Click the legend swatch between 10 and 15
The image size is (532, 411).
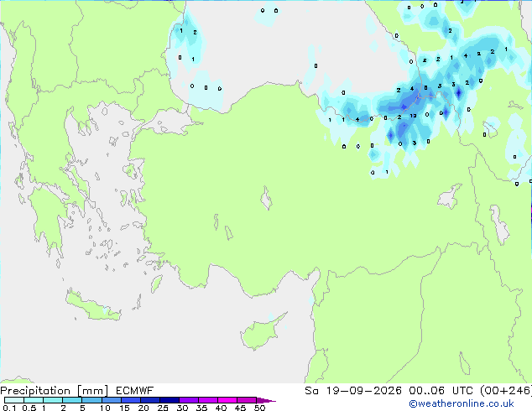[x=112, y=400]
